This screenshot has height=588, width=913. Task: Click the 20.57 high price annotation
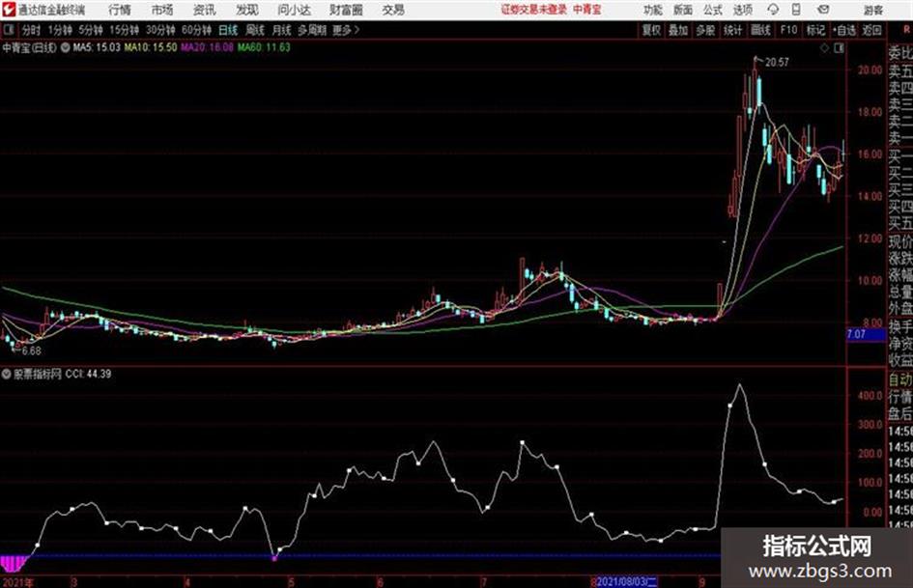tap(777, 62)
